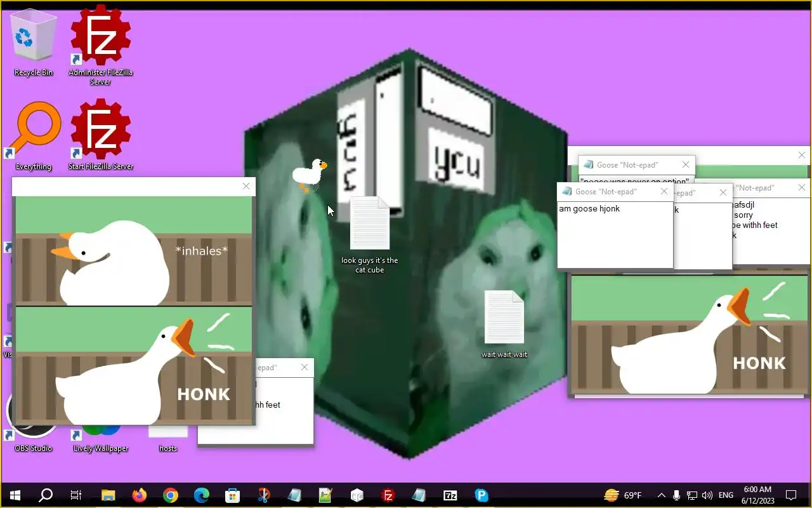
Task: Open the Recycle Bin desktop icon
Action: (x=34, y=43)
